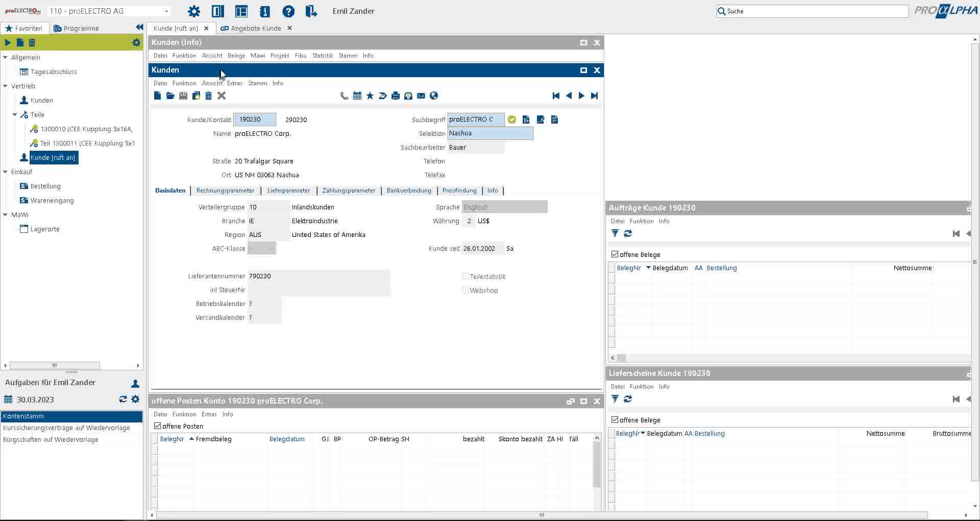Collapse the MaWi tree node
The width and height of the screenshot is (980, 521).
(x=5, y=215)
